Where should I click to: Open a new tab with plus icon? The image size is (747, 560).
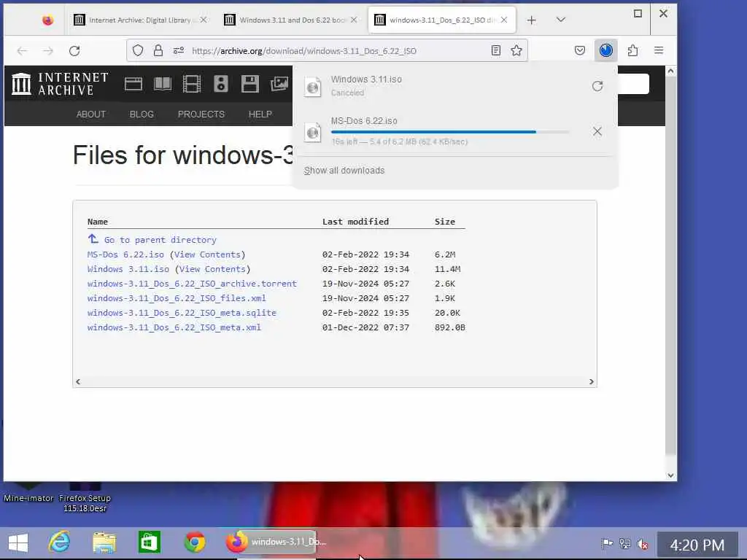[531, 20]
